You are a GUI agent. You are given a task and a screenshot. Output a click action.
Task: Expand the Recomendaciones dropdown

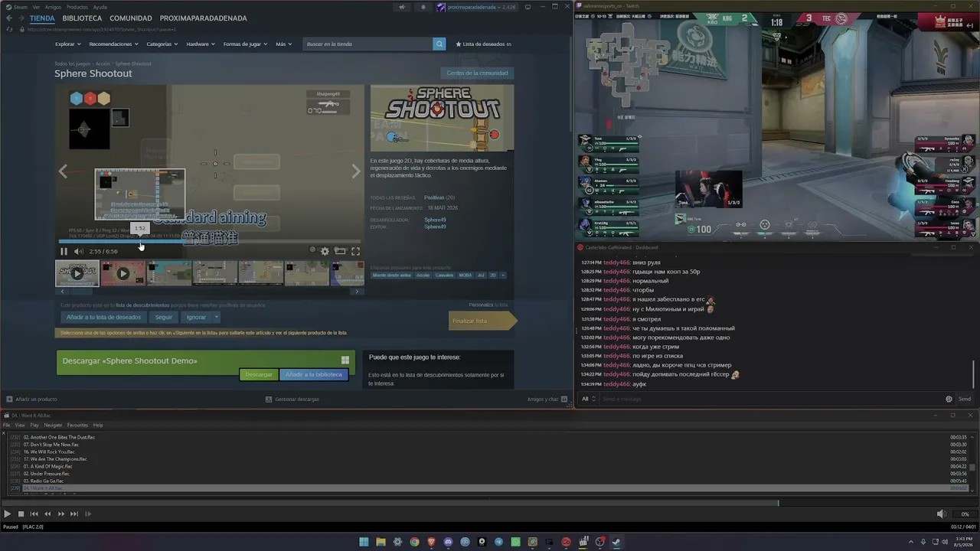click(113, 44)
